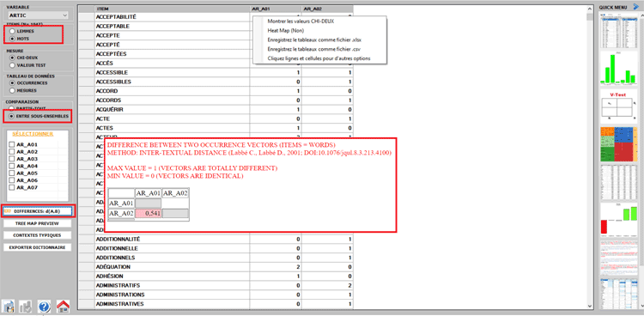
Task: Click the CONTEXTES TYPIQUES button
Action: [x=38, y=235]
